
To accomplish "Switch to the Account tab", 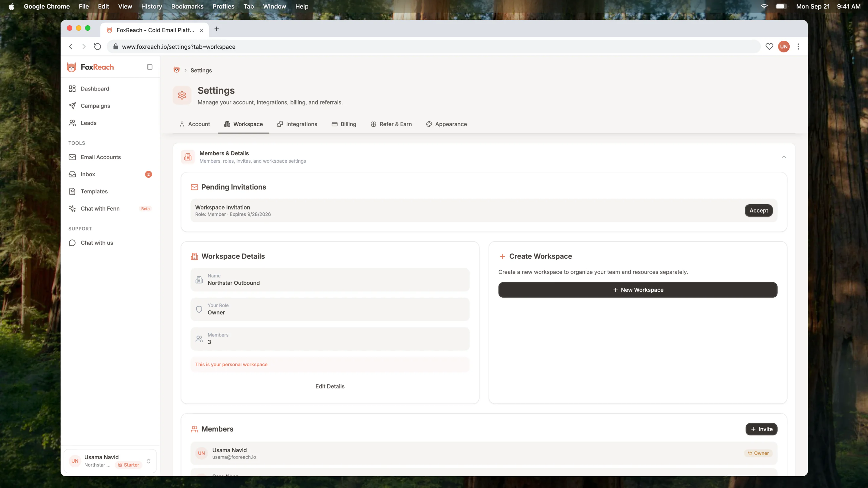I will click(194, 124).
